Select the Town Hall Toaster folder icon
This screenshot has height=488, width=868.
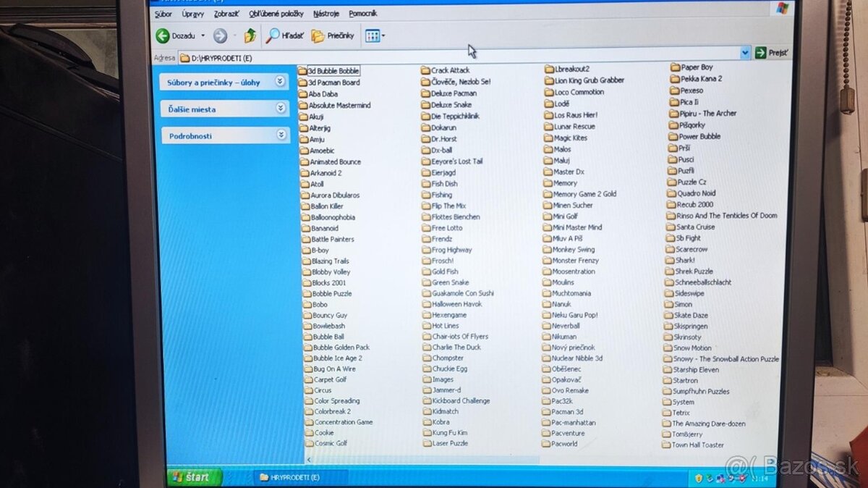[x=666, y=445]
